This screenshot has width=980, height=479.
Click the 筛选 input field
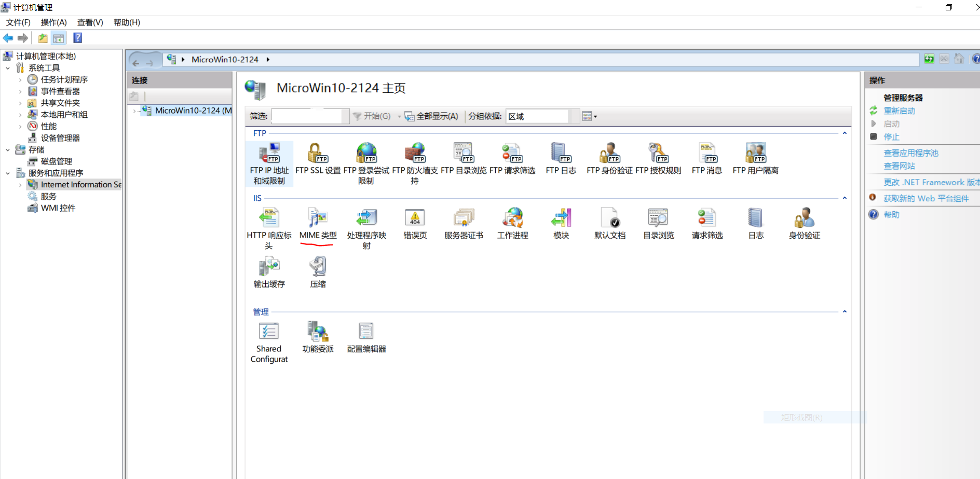tap(310, 116)
